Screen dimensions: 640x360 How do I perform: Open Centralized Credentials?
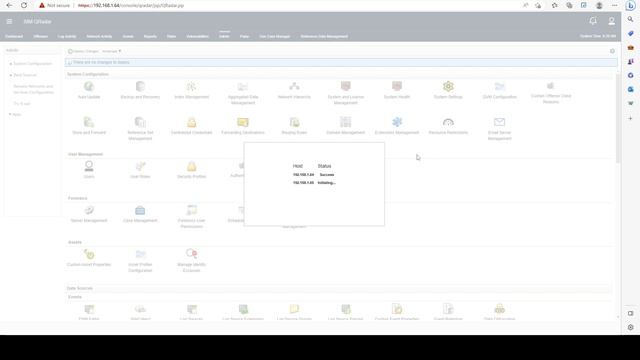tap(191, 122)
